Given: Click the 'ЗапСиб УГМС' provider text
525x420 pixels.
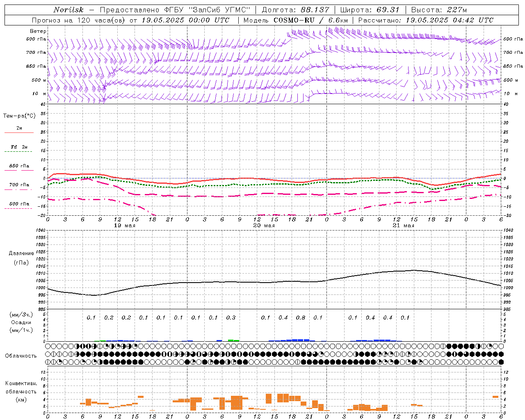Looking at the screenshot, I should [219, 10].
